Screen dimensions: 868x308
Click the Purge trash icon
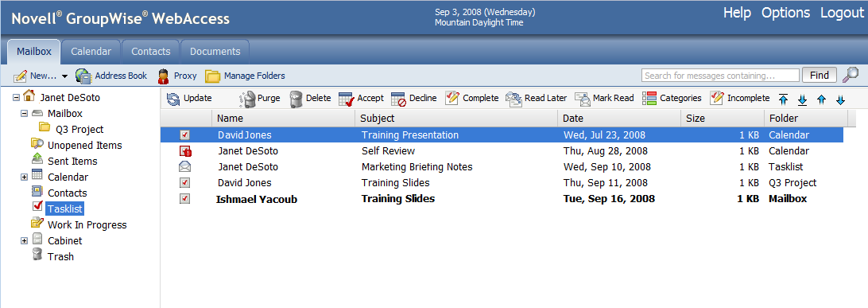[x=247, y=99]
